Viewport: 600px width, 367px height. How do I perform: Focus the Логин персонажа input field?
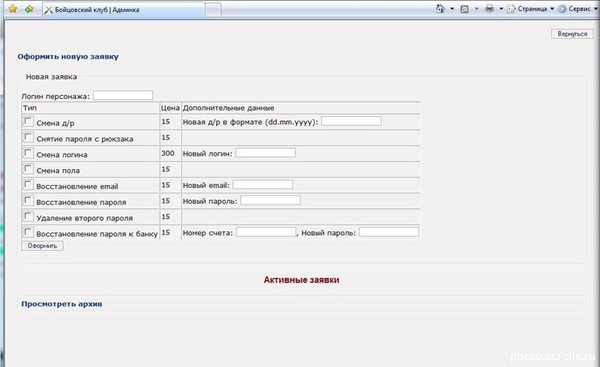click(x=123, y=95)
